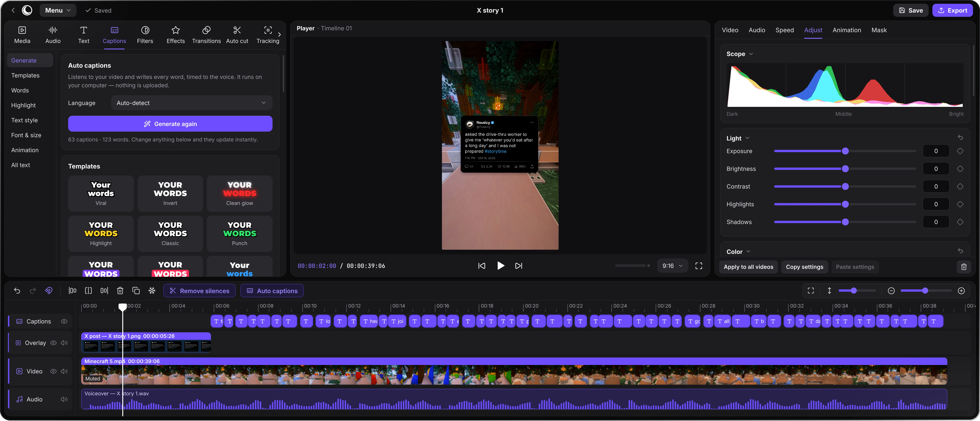980x421 pixels.
Task: Switch to the Mask tab
Action: [x=879, y=30]
